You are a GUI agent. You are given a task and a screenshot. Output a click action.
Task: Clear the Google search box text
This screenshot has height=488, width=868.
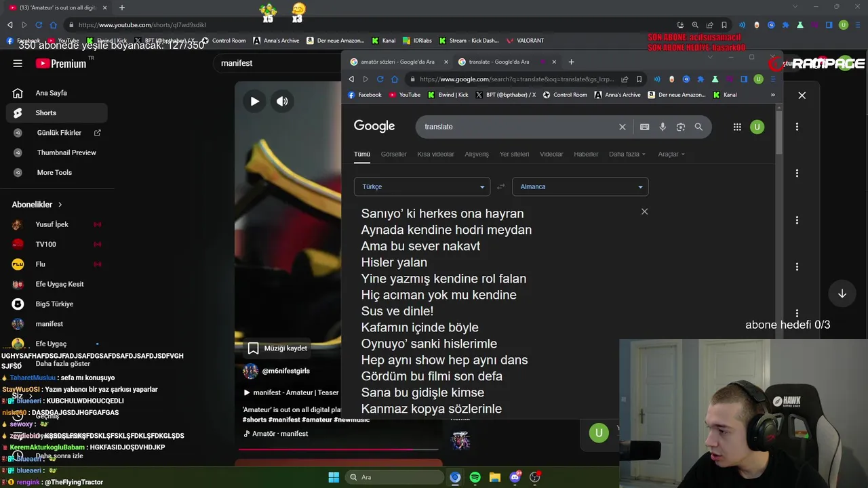(x=622, y=127)
